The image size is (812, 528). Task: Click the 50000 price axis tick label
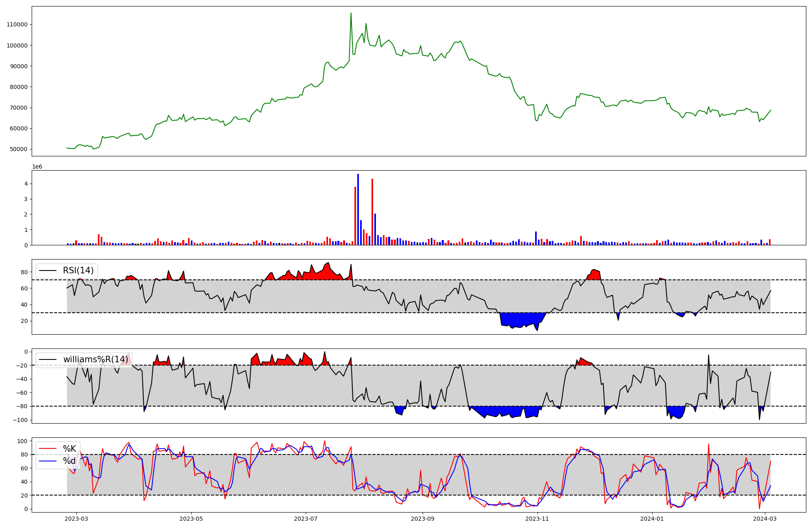[19, 149]
